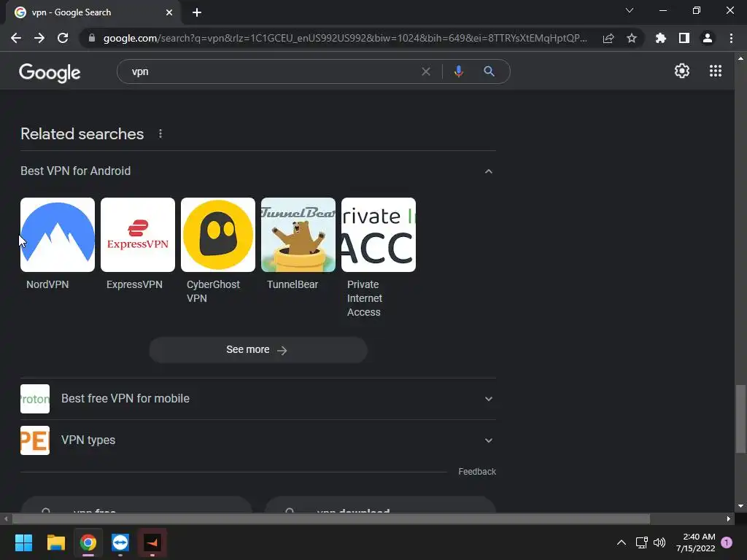Select the TunnelBear thumbnail
The width and height of the screenshot is (747, 560).
coord(298,235)
